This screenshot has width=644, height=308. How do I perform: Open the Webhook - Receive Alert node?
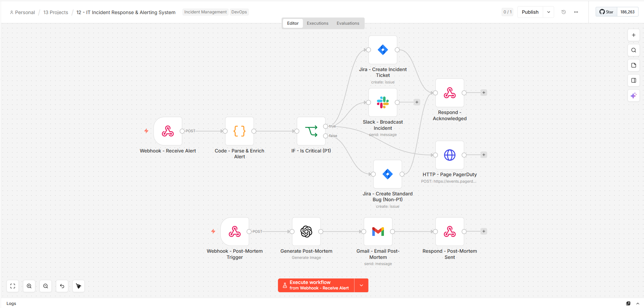click(168, 131)
